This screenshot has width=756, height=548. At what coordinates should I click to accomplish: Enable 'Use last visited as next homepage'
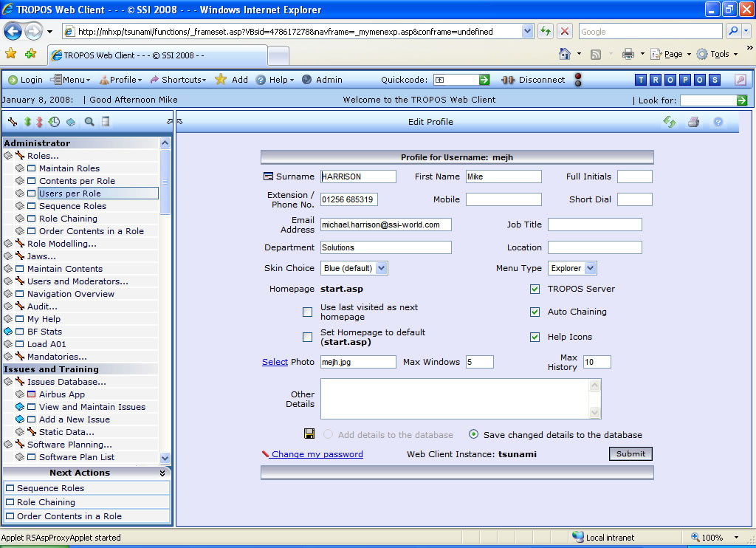[307, 312]
